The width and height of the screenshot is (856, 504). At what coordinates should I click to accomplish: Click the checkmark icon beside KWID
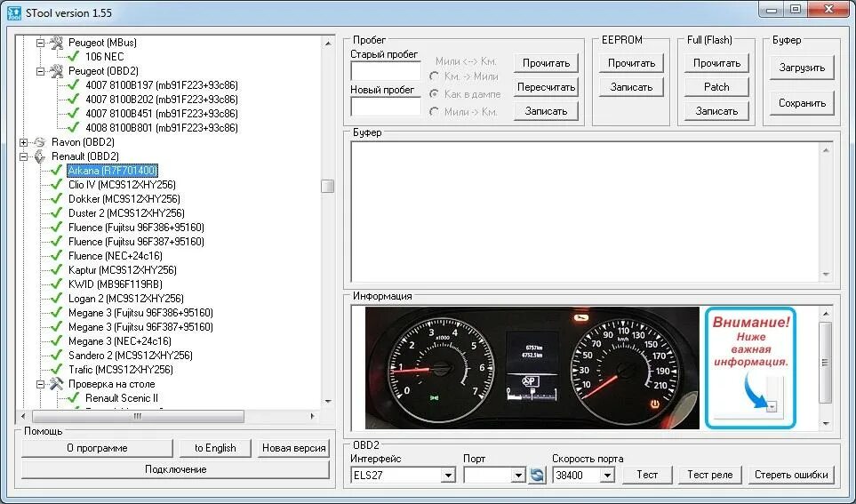(56, 284)
